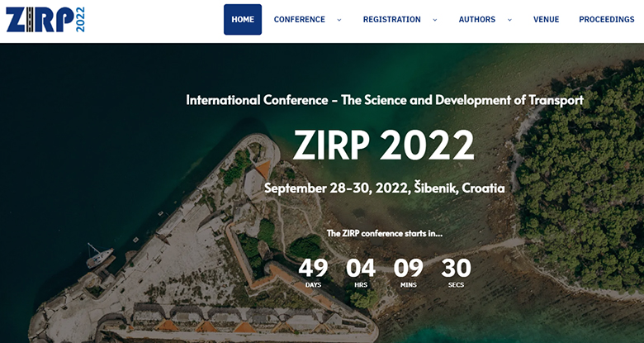Click the 30 seconds countdown value
This screenshot has width=644, height=343.
456,269
